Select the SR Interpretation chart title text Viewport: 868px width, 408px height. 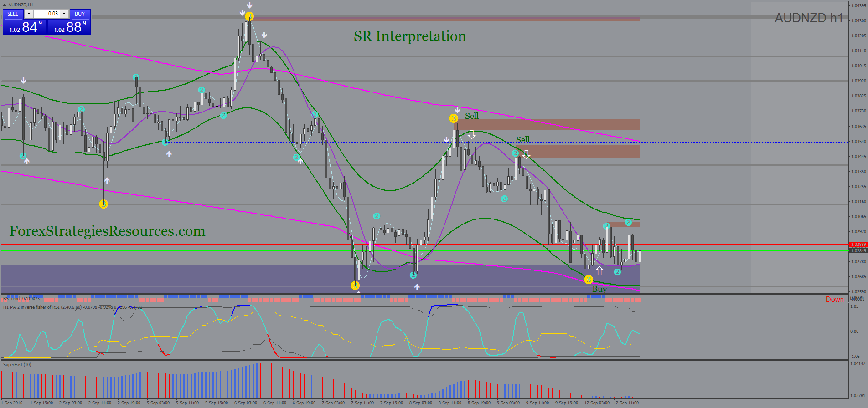click(410, 36)
